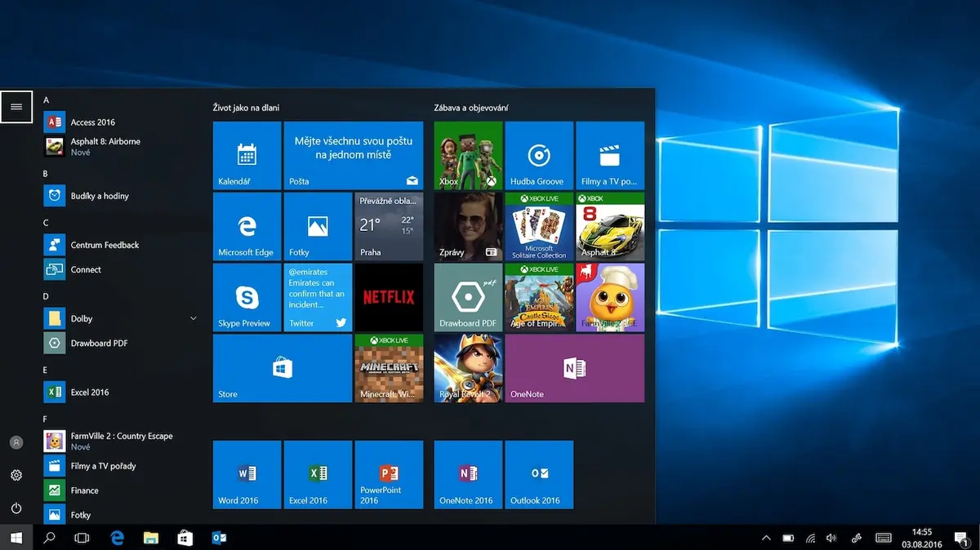Screen dimensions: 980x550
Task: Open OneNote 2016 tile
Action: tap(468, 475)
